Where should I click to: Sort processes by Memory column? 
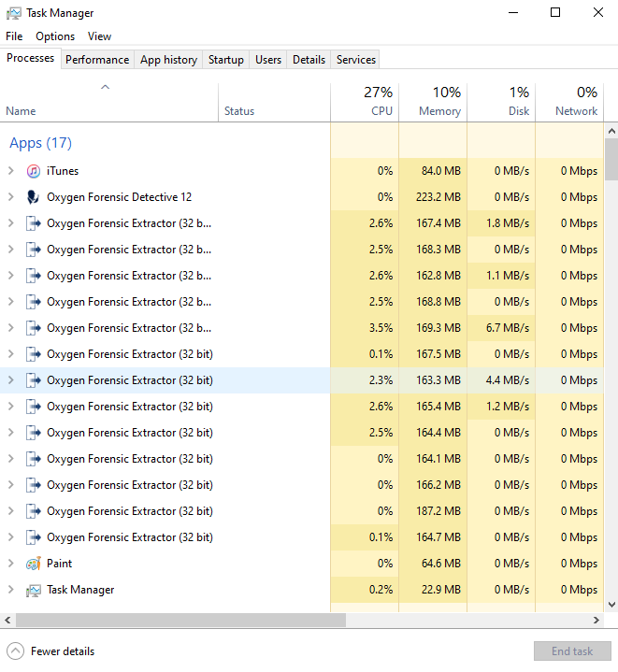tap(433, 103)
